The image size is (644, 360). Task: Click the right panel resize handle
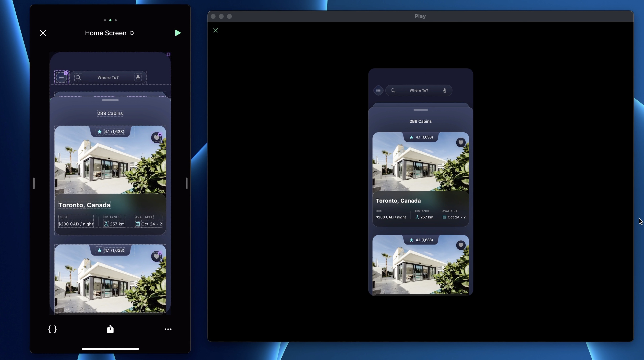pos(186,183)
